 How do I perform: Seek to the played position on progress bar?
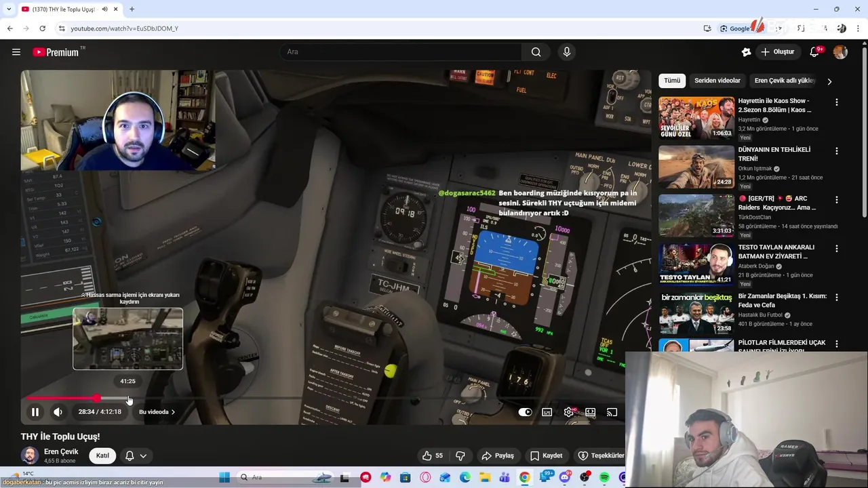pos(97,399)
